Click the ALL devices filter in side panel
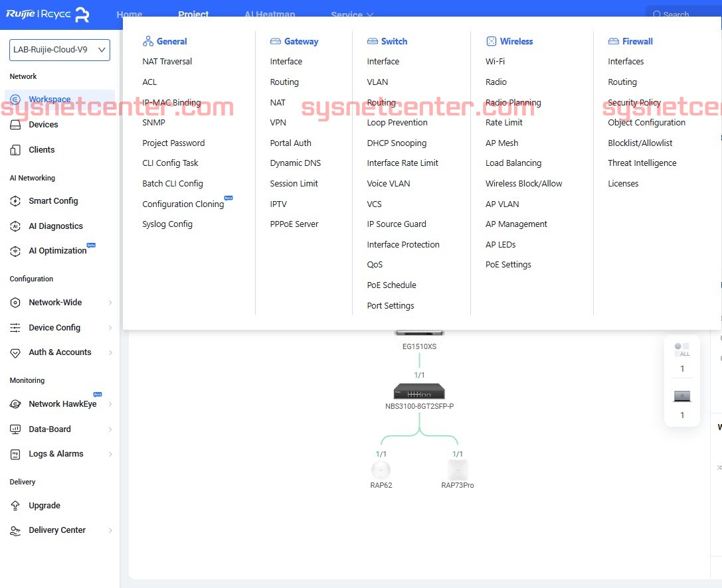This screenshot has height=588, width=722. (682, 349)
